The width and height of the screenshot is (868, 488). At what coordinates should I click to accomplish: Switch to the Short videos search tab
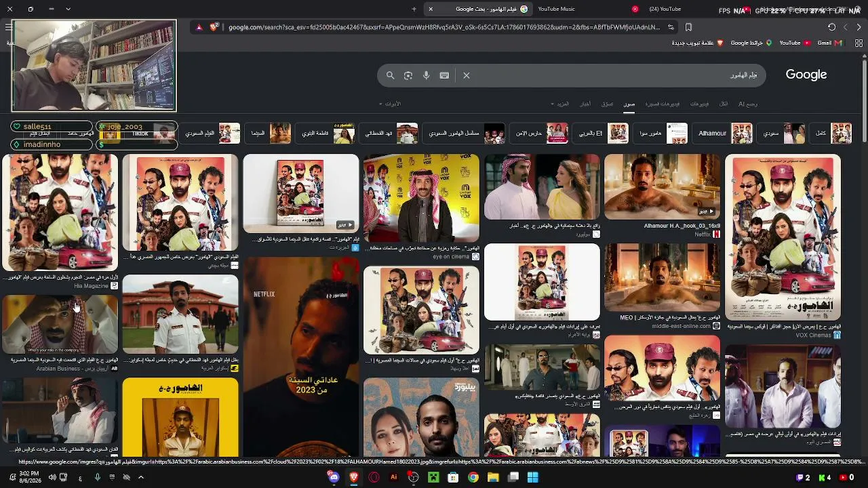click(x=662, y=104)
